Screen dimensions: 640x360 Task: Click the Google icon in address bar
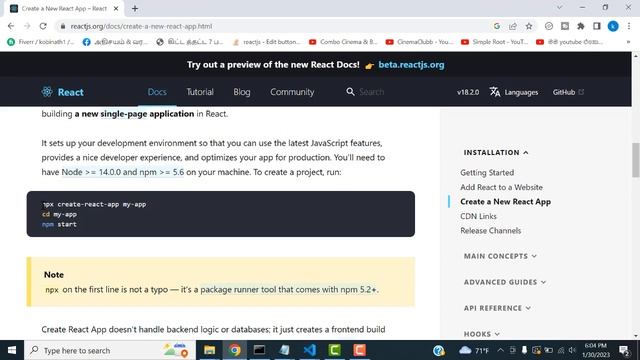coord(496,26)
